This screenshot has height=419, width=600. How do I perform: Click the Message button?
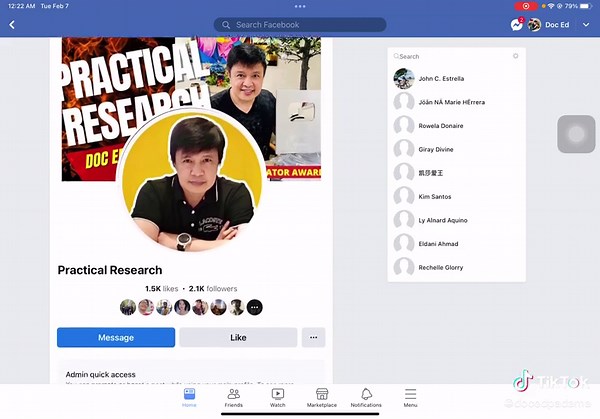click(x=116, y=337)
